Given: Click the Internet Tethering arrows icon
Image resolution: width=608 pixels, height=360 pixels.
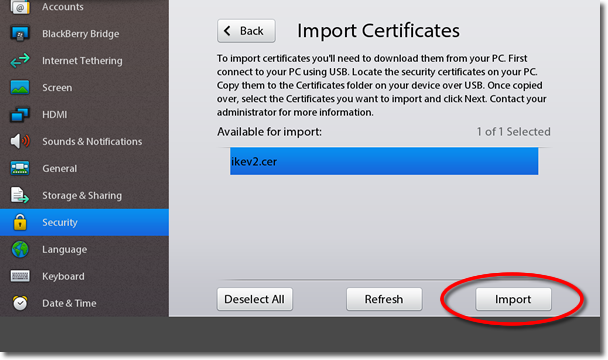Looking at the screenshot, I should tap(20, 61).
